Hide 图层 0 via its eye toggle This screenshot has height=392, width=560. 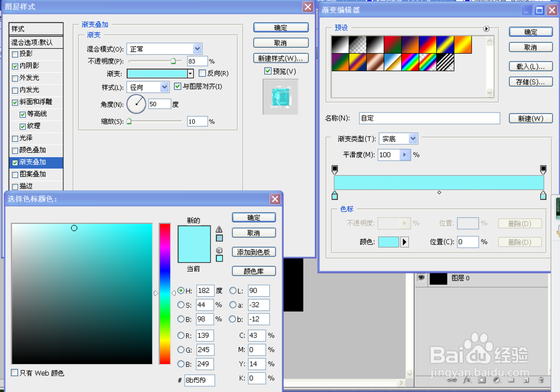tap(422, 279)
